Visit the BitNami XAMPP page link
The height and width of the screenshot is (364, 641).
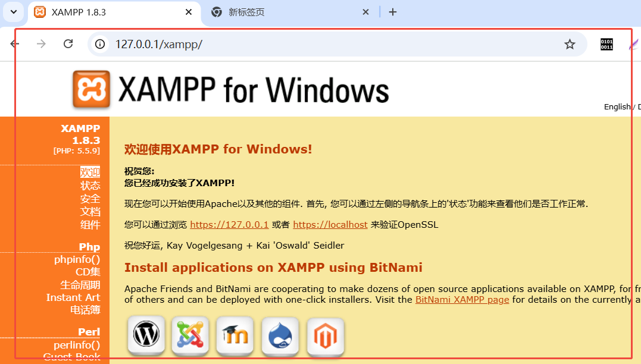coord(462,299)
